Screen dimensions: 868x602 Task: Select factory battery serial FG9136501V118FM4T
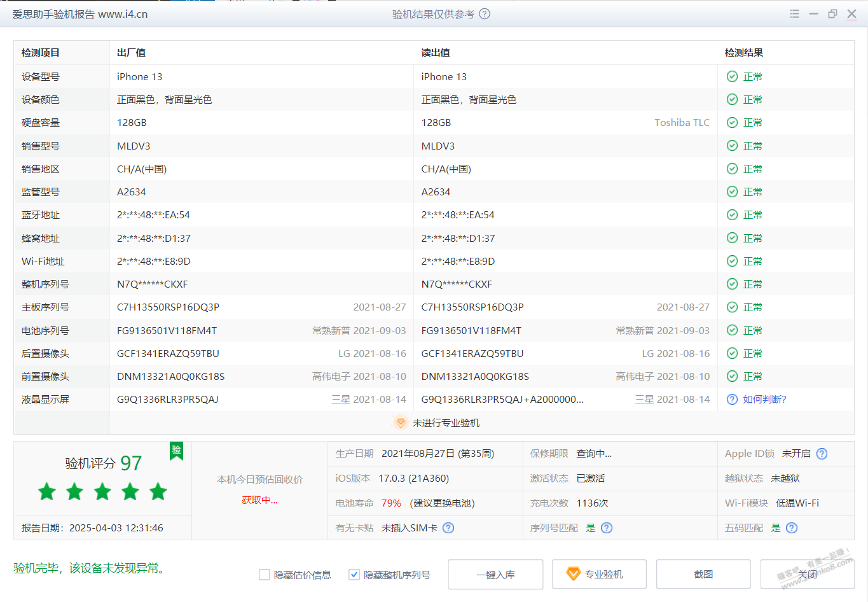point(167,330)
